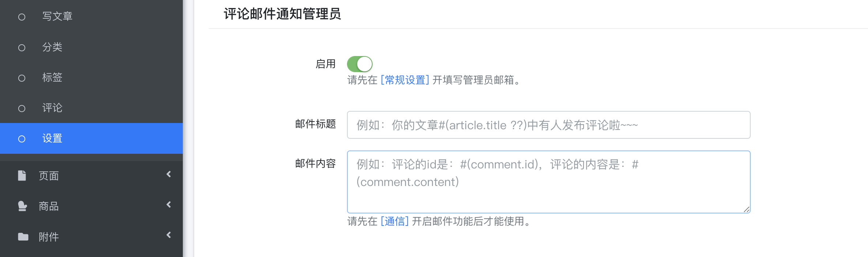Screen dimensions: 868x257
Task: Click the circle icon in the 设置 item
Action: coord(22,139)
